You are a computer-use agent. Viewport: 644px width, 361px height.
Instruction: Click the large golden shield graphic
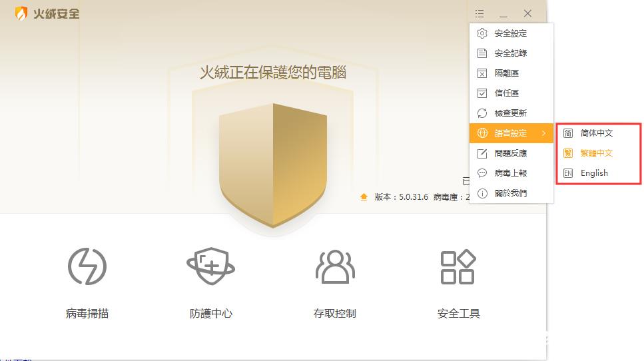click(273, 165)
